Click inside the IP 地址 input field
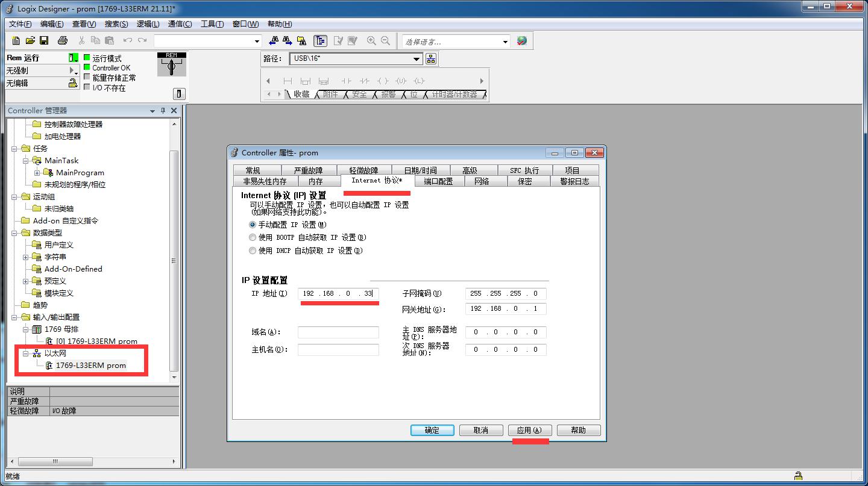This screenshot has height=486, width=868. (338, 293)
